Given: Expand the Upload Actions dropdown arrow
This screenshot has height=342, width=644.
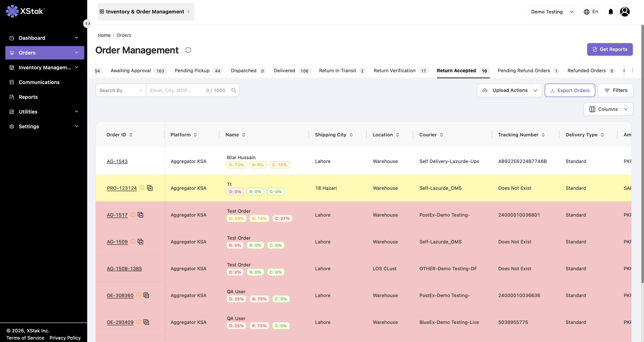Looking at the screenshot, I should [536, 90].
